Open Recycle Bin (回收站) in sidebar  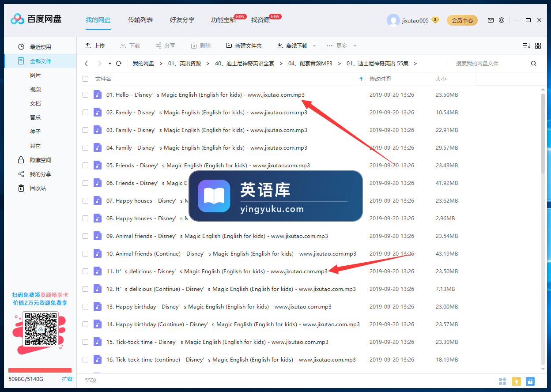(40, 188)
